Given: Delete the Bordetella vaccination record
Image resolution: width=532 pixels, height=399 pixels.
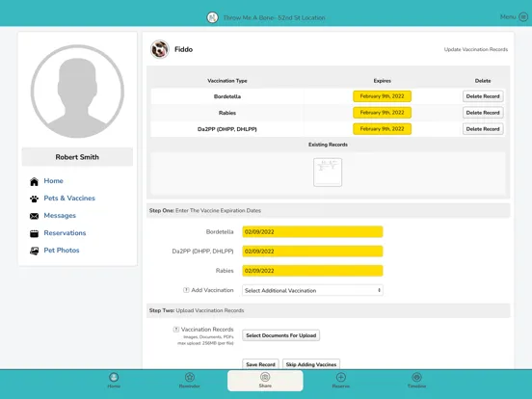Looking at the screenshot, I should click(483, 96).
